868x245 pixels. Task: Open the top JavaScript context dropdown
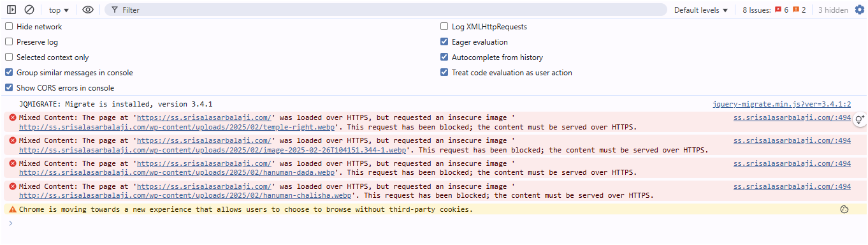coord(59,10)
